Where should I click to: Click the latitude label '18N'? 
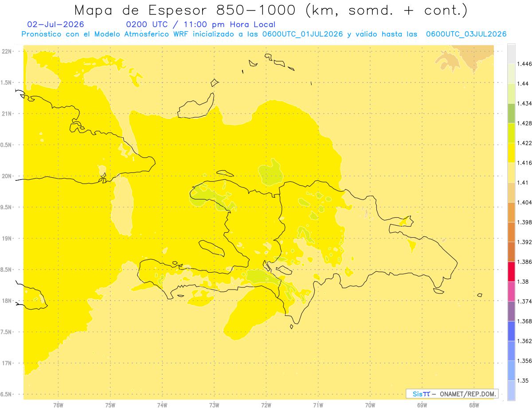tap(7, 301)
